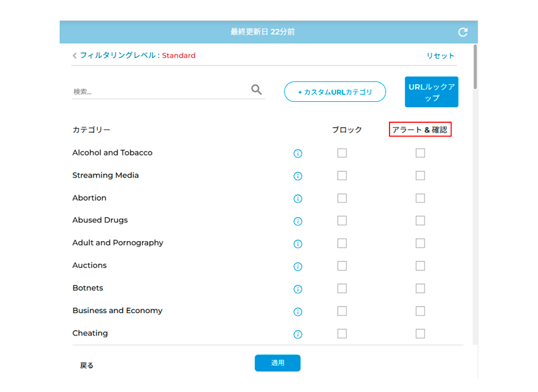
Task: Tick Block checkbox for Abused Drugs
Action: coord(342,221)
